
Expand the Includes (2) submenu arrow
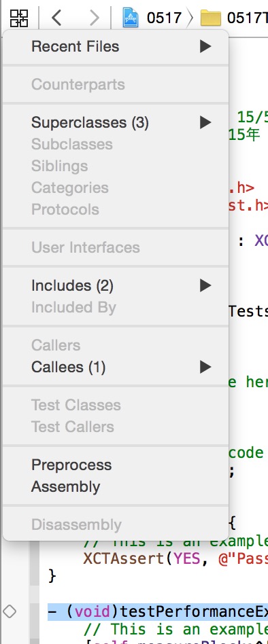pos(205,285)
